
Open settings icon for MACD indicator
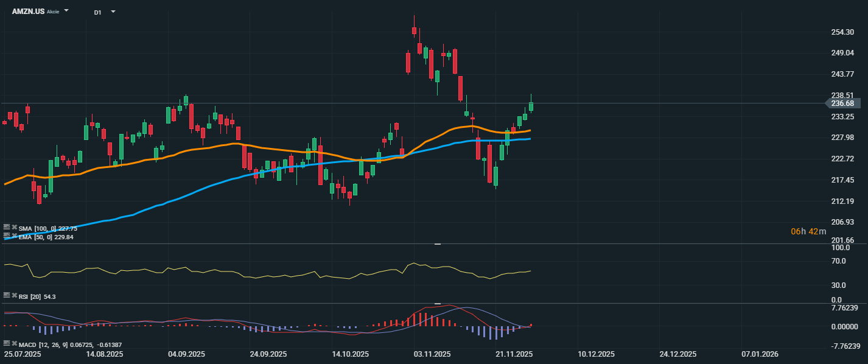tap(7, 344)
